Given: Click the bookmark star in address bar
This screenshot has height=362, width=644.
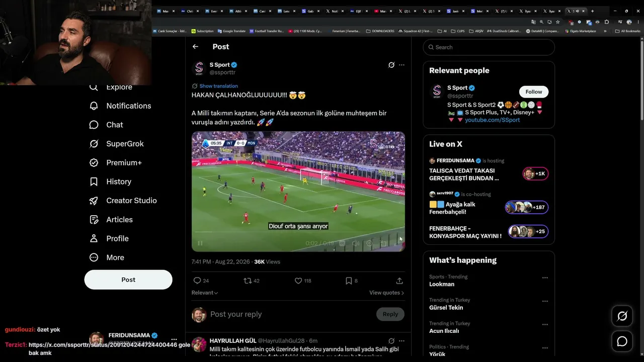Looking at the screenshot, I should tap(557, 22).
